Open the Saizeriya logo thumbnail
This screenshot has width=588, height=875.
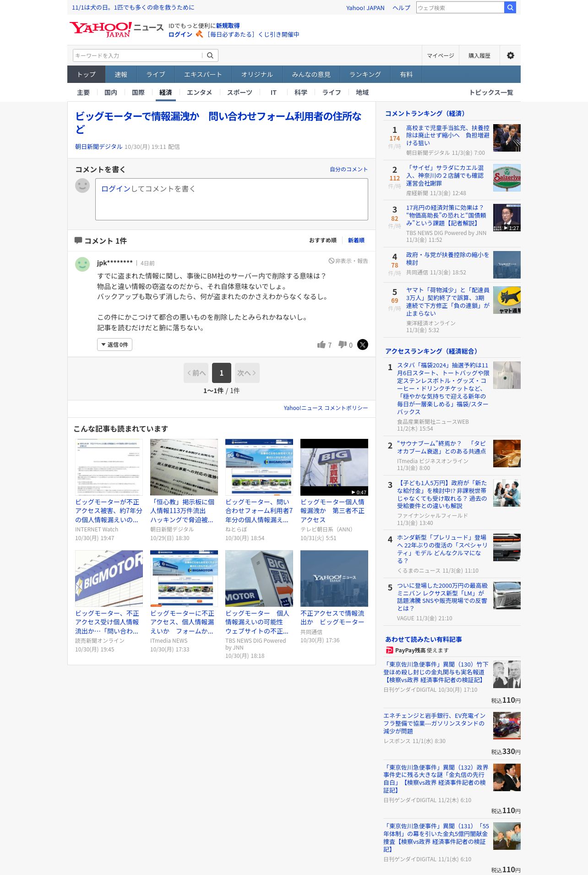point(507,178)
